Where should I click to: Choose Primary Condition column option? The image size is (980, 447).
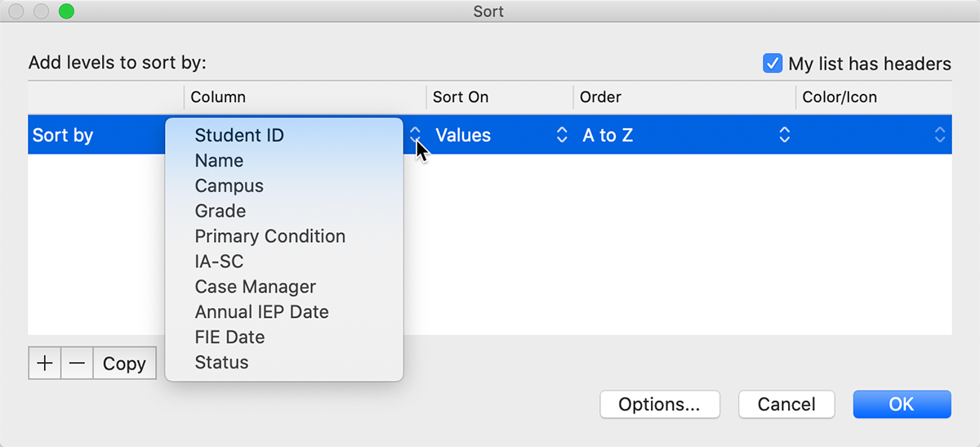click(269, 236)
